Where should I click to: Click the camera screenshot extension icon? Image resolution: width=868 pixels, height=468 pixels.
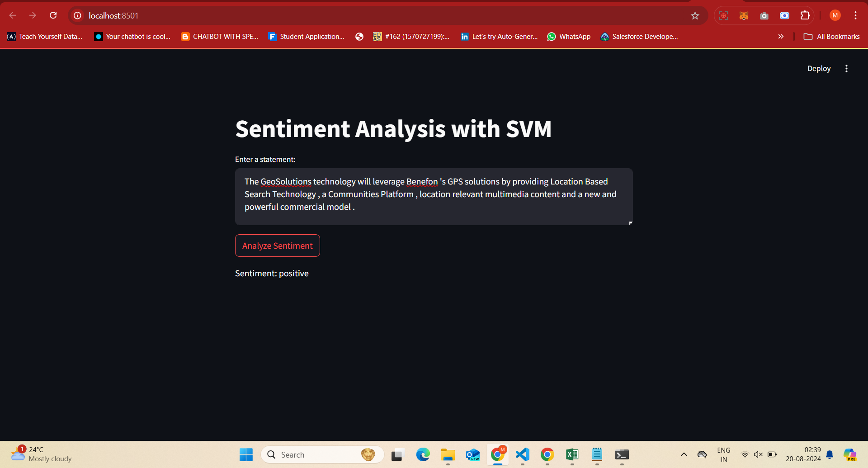(x=764, y=15)
